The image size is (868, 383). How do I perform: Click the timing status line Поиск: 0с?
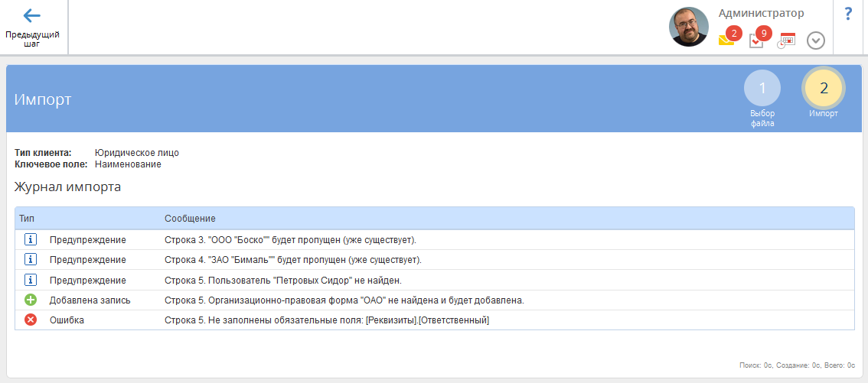tap(797, 365)
